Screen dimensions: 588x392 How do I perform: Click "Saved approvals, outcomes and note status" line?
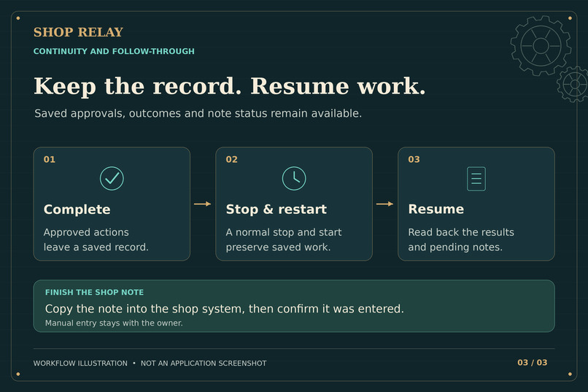[x=198, y=113]
